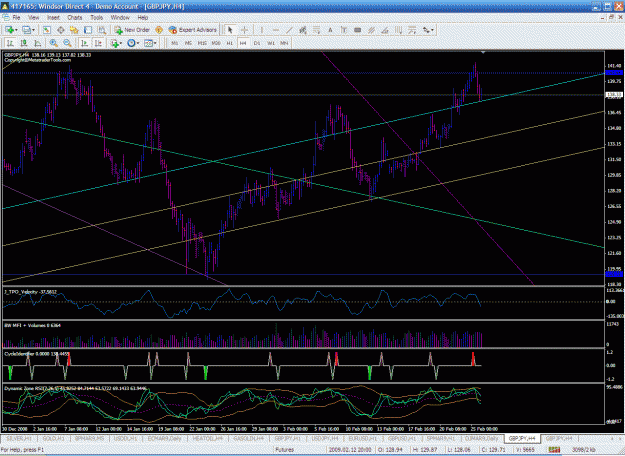This screenshot has height=456, width=625.
Task: Expand the Indicators list dropdown arrow
Action: click(121, 43)
